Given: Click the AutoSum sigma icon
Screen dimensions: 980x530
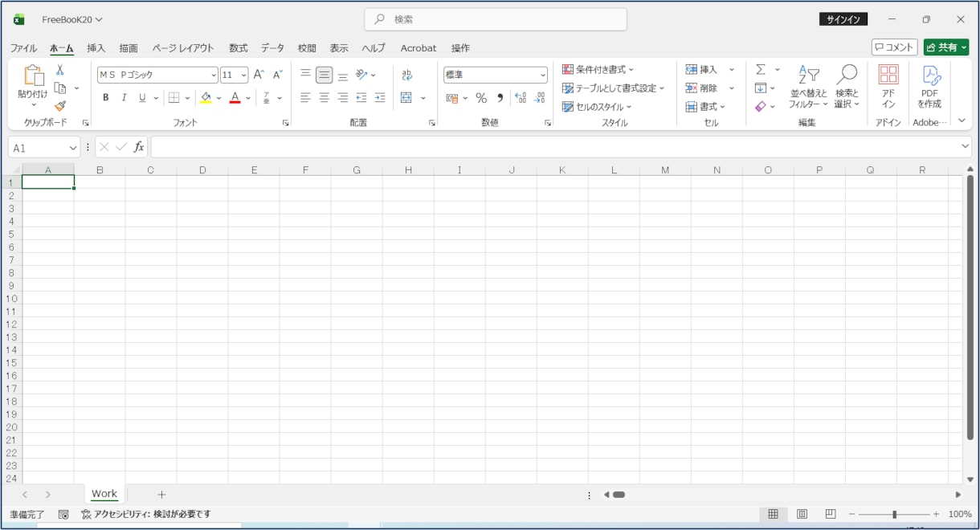Looking at the screenshot, I should coord(761,70).
